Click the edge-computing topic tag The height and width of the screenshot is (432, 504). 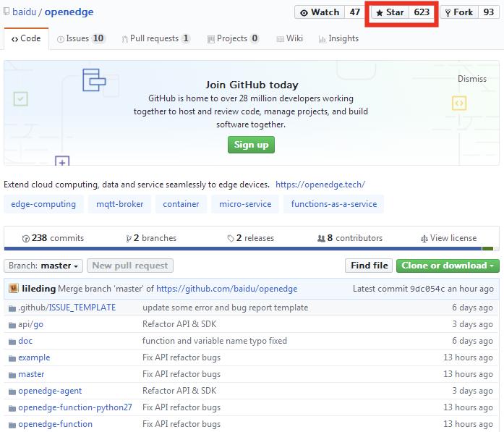(43, 204)
